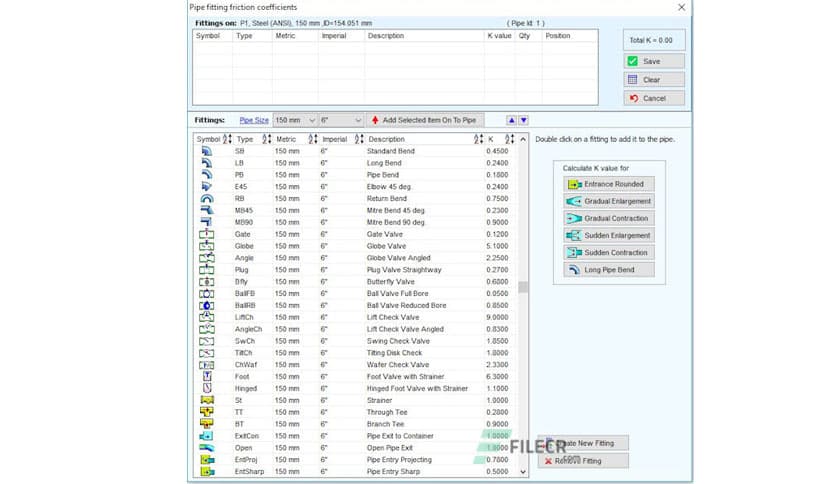Sort the list by the Description column header
The width and height of the screenshot is (836, 484).
point(386,139)
